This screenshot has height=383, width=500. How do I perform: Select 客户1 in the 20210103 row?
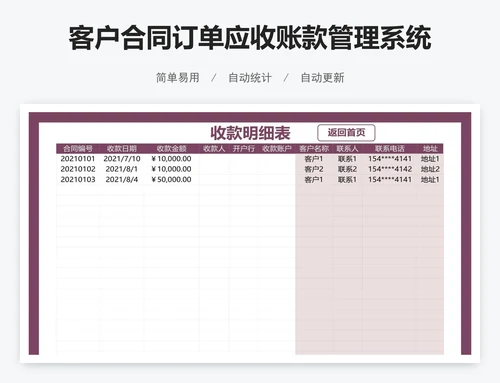pos(314,179)
